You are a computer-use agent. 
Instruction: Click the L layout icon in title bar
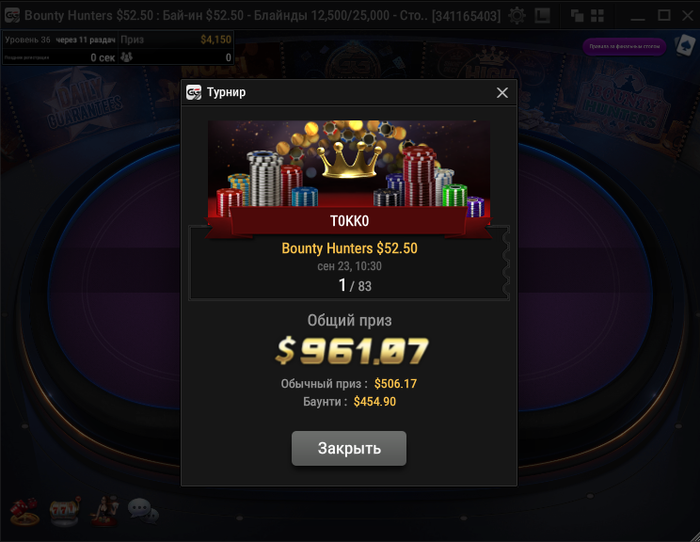tap(542, 16)
